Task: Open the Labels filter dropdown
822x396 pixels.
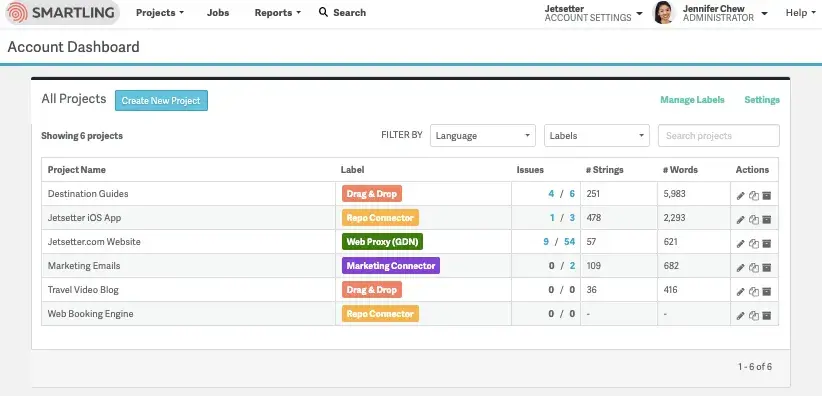Action: 597,135
